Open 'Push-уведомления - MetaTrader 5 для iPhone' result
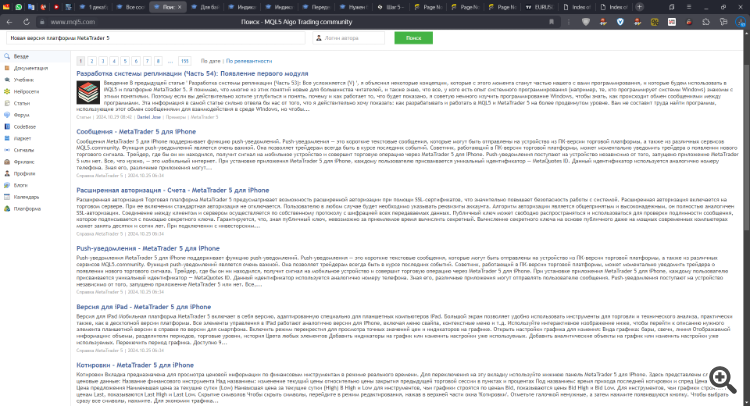750x406 pixels. click(148, 248)
